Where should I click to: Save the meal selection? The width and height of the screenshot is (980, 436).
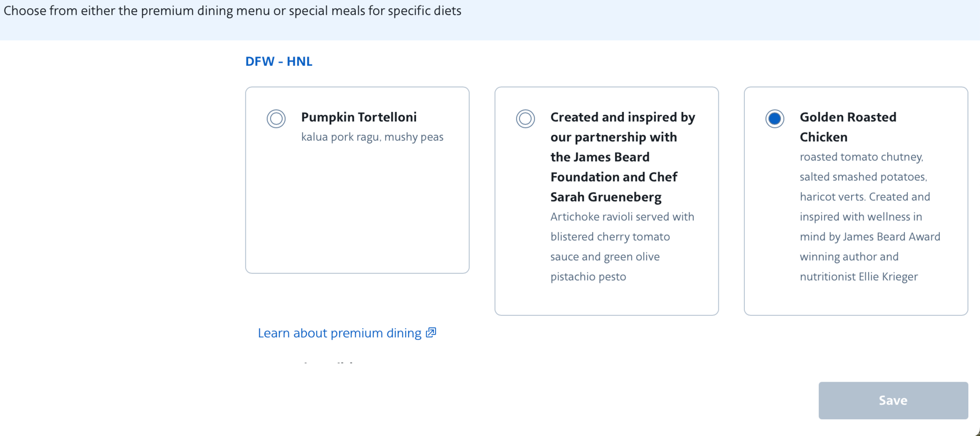[893, 400]
